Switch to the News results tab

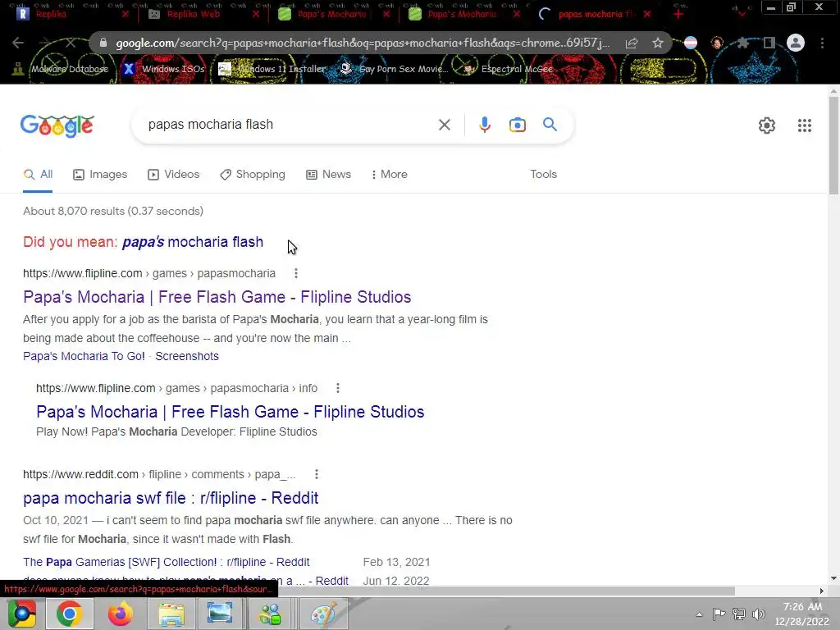tap(328, 174)
